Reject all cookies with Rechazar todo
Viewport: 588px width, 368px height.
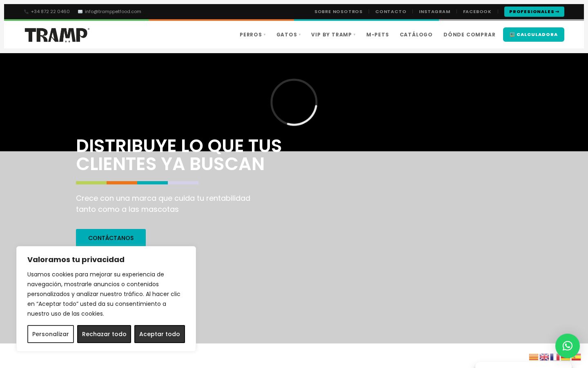pos(104,334)
